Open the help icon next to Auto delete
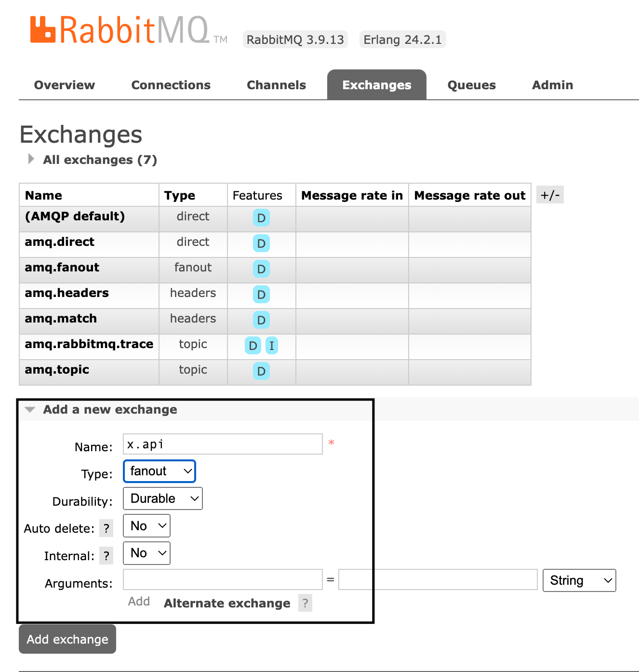Viewport: 639px width, 672px height. click(x=106, y=528)
